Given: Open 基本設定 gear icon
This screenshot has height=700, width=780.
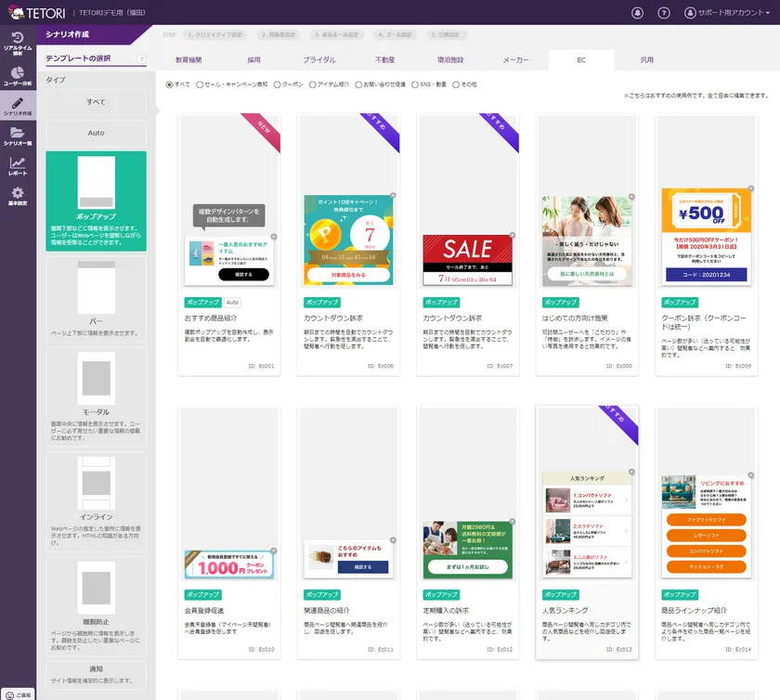Looking at the screenshot, I should click(x=18, y=196).
